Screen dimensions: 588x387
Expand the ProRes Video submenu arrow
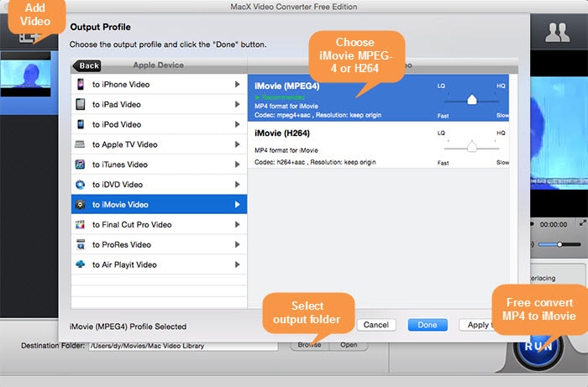tap(237, 244)
